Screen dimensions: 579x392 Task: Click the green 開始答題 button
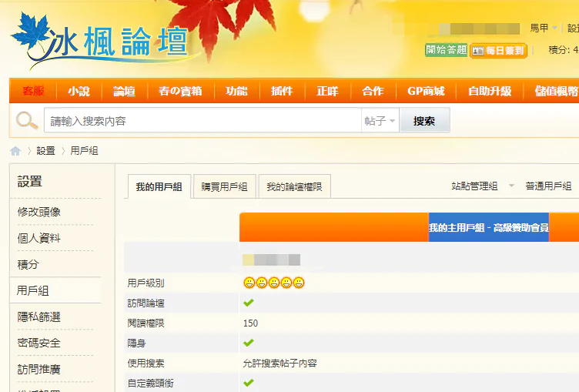(x=446, y=49)
